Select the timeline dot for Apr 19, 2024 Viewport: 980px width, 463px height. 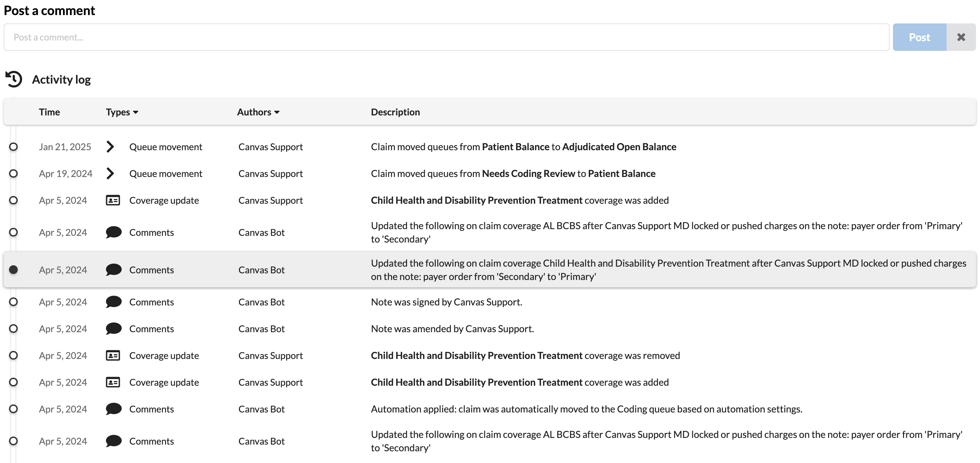13,174
